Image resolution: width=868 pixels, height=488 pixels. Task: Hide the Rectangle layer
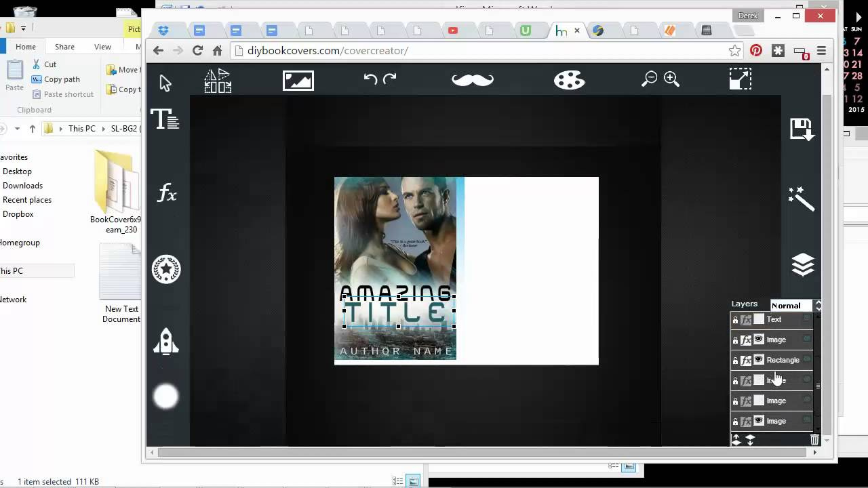758,360
